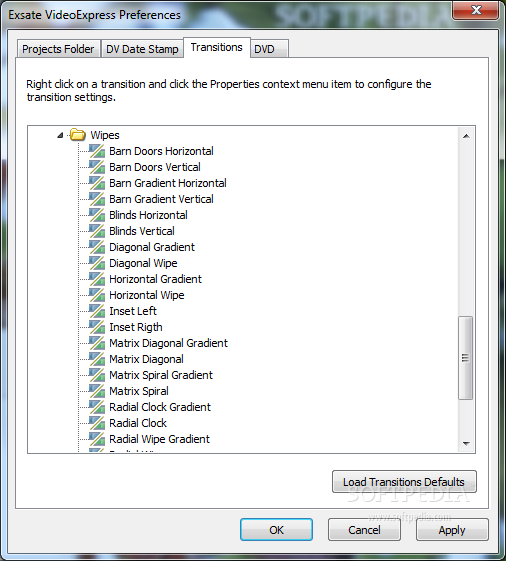
Task: Click the icon beside Blinds Vertical
Action: click(97, 231)
